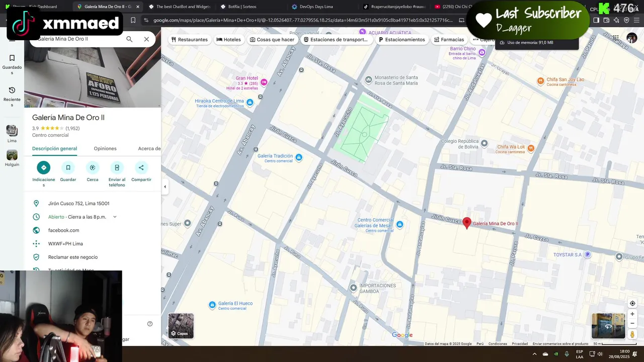Click the browser address bar URL

click(303, 20)
